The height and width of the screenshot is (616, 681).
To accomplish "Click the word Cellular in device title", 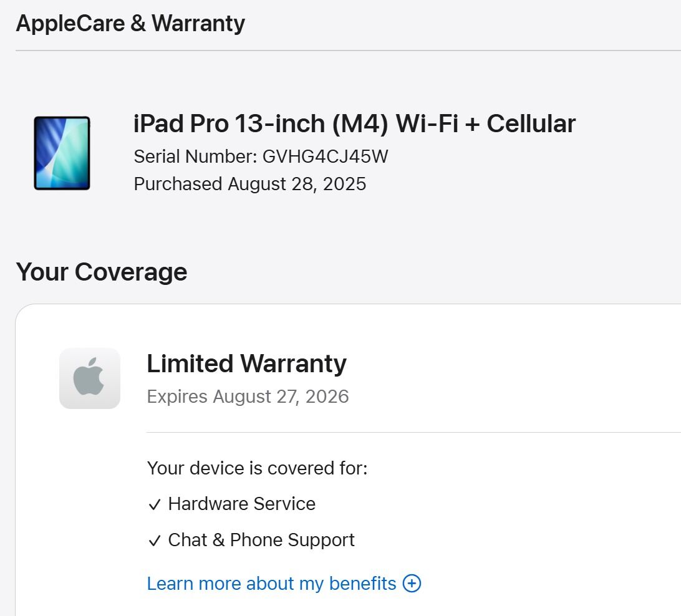I will pos(531,123).
